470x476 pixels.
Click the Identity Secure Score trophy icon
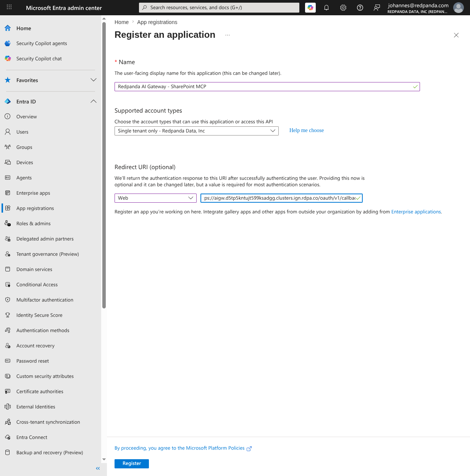8,315
